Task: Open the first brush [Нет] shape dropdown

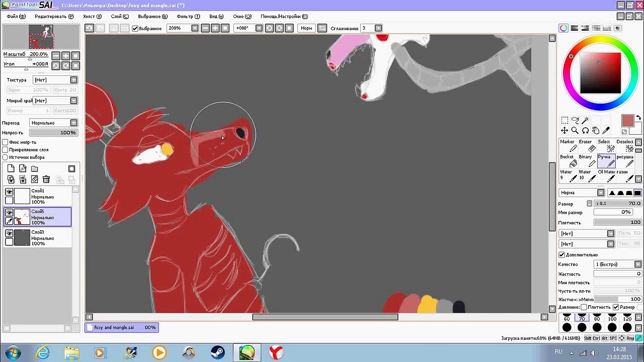Action: click(587, 233)
